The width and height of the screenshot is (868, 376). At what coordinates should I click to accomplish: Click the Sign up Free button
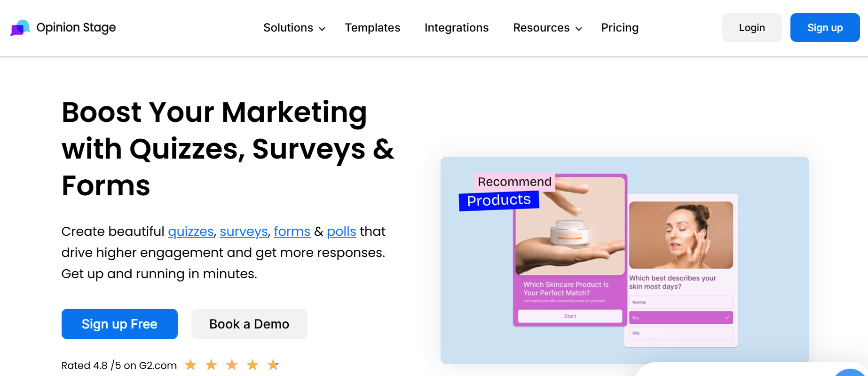click(119, 324)
